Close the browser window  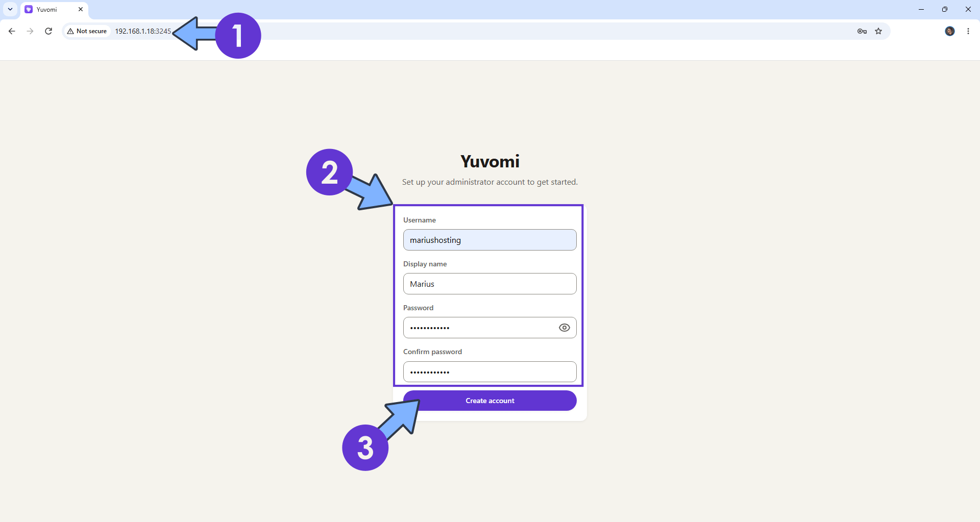click(x=968, y=9)
